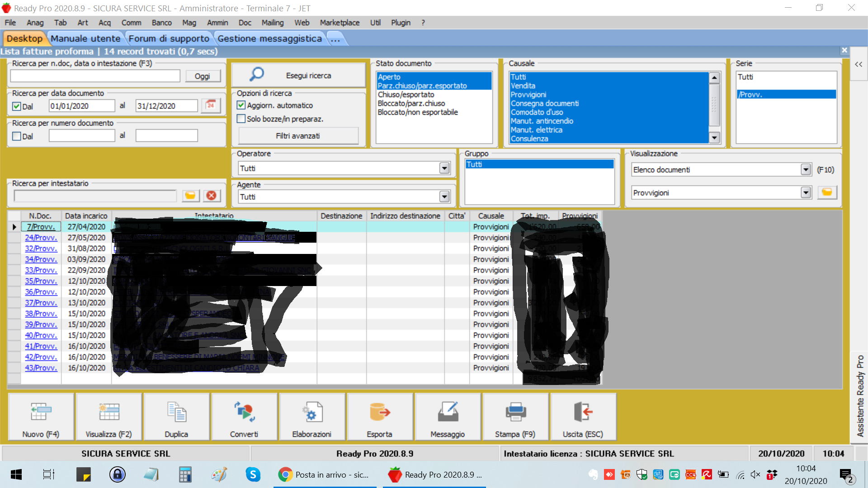Collapse side panel with << arrows

859,64
